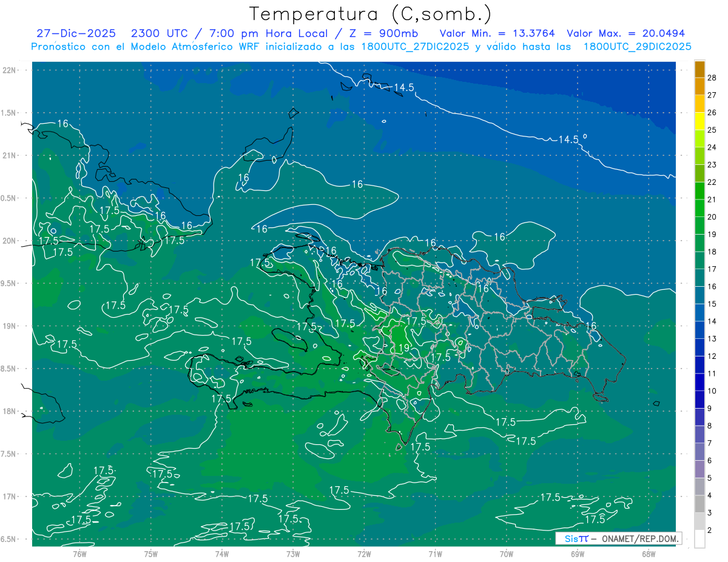Click the title 'Temperatura (C,somb.)'
The image size is (728, 562).
(x=370, y=14)
